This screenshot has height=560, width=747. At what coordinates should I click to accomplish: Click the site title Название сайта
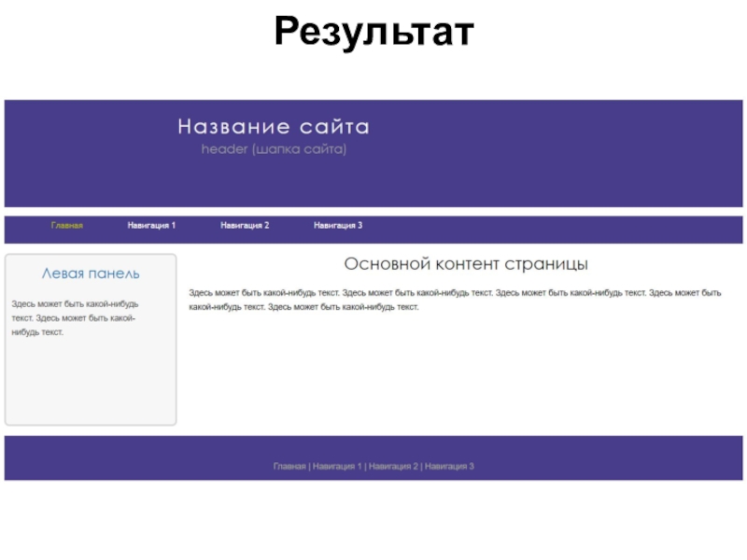click(274, 127)
